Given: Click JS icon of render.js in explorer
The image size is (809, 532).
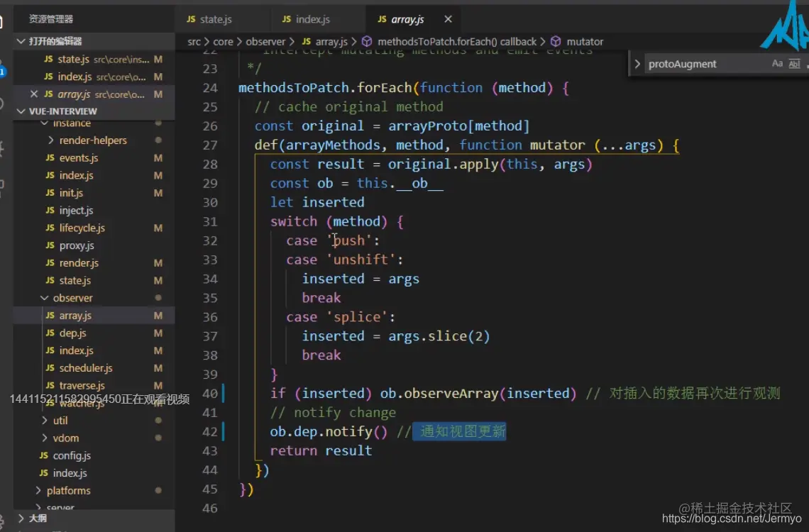Looking at the screenshot, I should pos(50,263).
